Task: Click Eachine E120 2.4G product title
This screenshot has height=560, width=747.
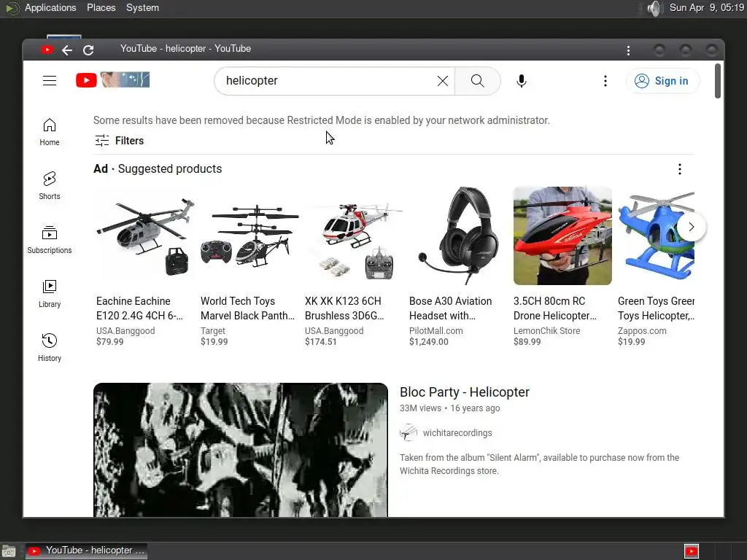Action: (x=139, y=308)
